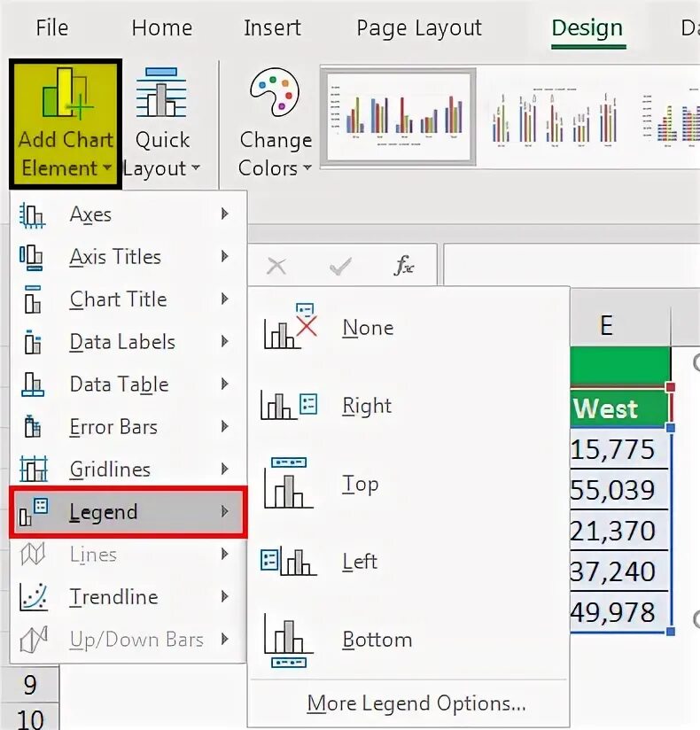Choose None legend icon

(x=290, y=326)
